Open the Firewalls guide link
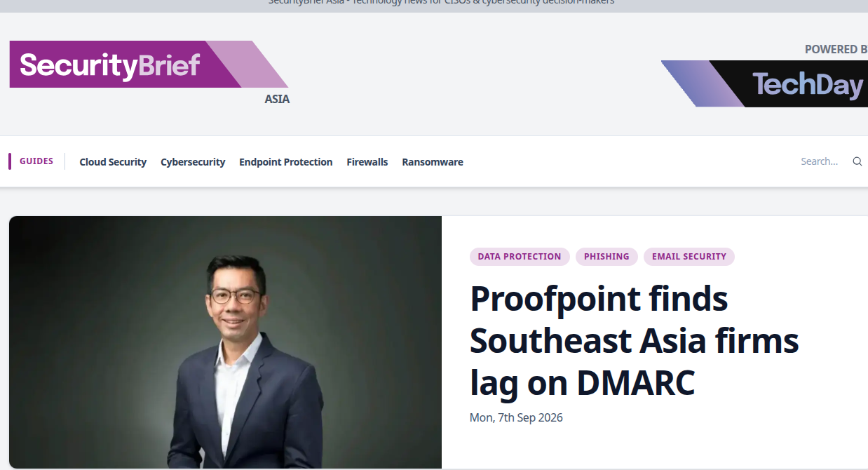This screenshot has height=470, width=868. 367,162
